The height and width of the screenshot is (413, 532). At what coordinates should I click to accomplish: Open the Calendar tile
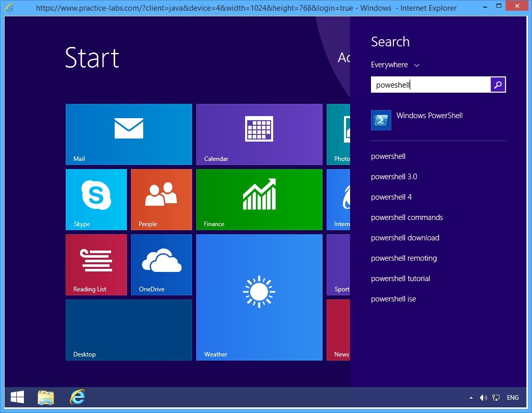pos(259,134)
